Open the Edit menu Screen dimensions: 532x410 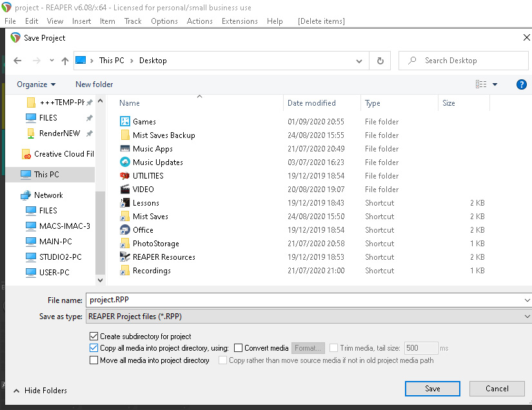(x=32, y=21)
